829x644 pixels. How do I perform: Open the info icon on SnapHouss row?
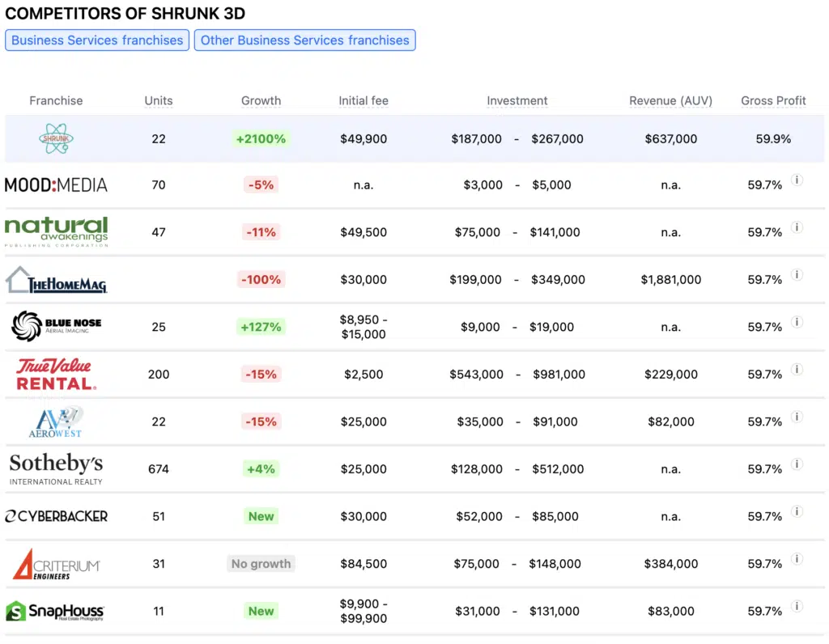(x=797, y=607)
